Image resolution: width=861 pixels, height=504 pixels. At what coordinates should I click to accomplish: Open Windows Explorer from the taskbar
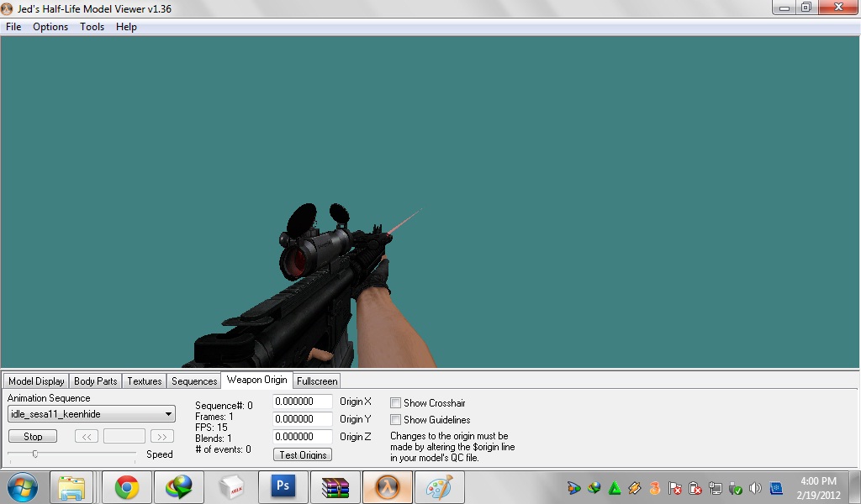pyautogui.click(x=71, y=487)
